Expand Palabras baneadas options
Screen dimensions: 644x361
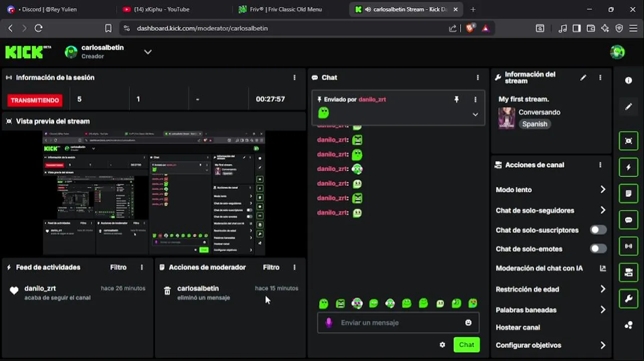tap(603, 310)
